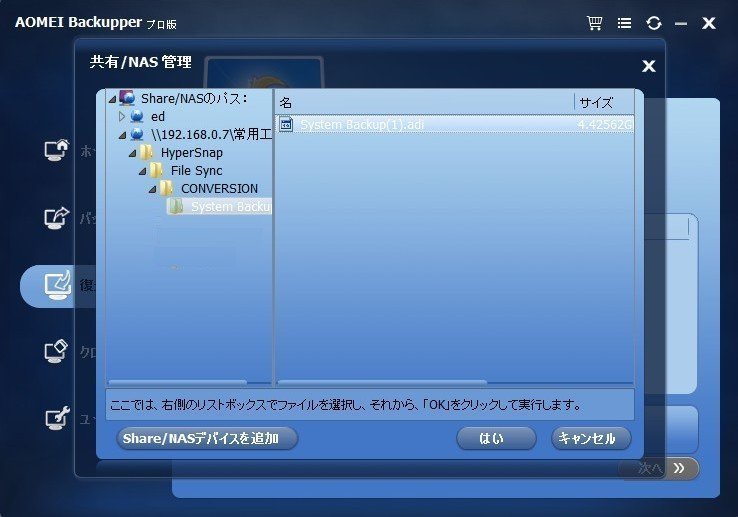Click the HyperSnap folder icon
Image resolution: width=738 pixels, height=517 pixels.
(x=147, y=152)
